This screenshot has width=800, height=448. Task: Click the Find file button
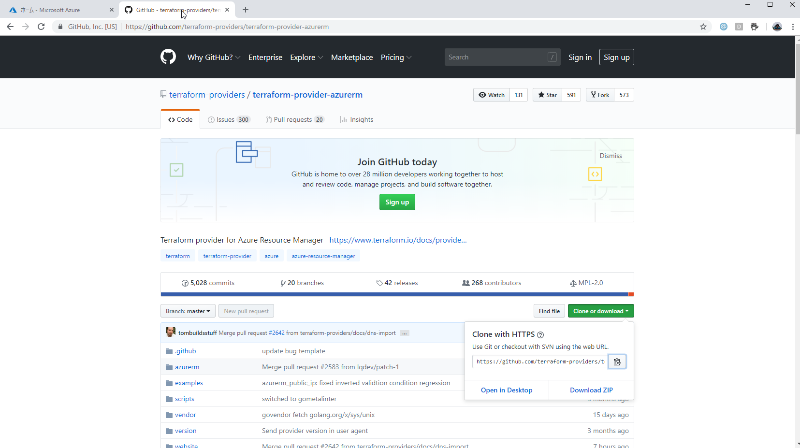(549, 311)
